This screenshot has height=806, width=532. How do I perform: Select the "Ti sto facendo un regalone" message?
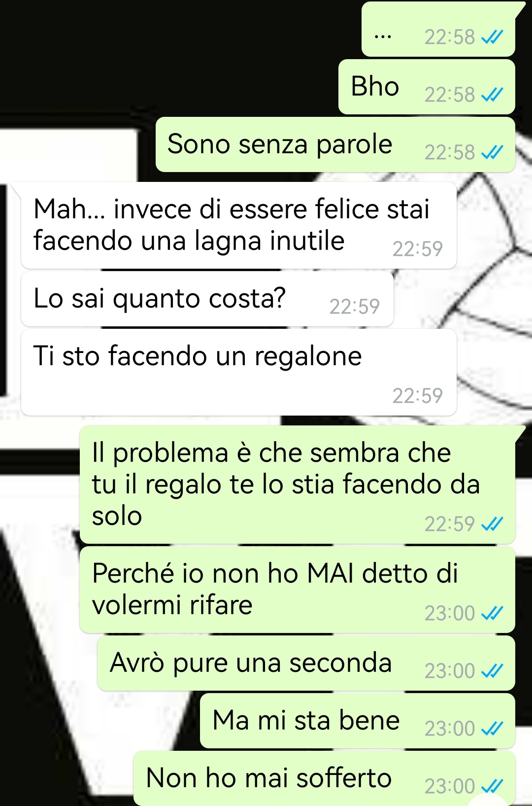coord(239,372)
